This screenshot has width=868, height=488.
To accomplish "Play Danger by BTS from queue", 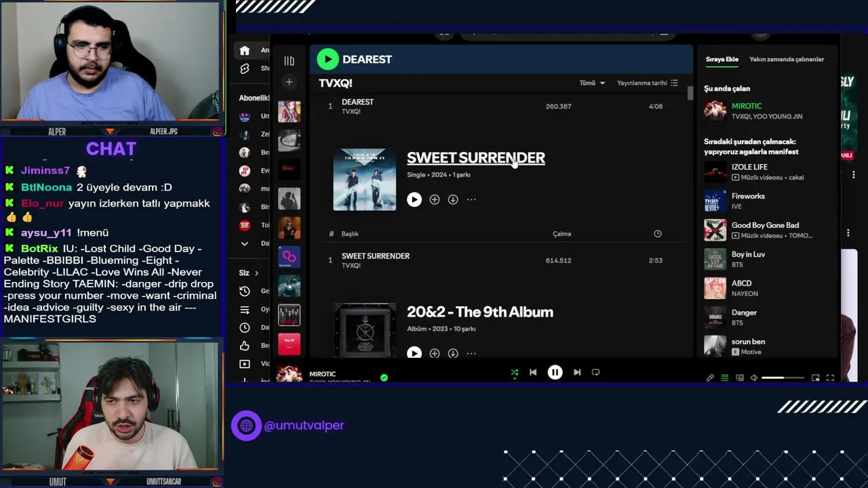I will point(766,317).
